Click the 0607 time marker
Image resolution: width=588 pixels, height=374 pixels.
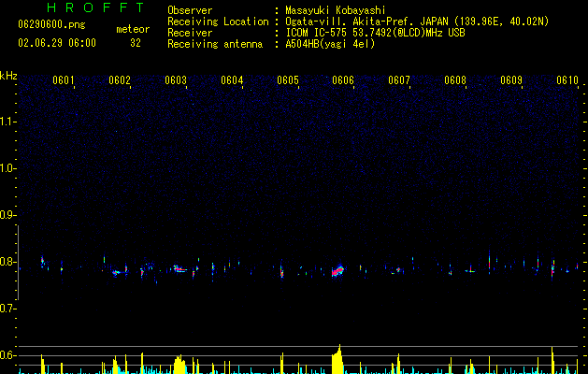point(399,80)
